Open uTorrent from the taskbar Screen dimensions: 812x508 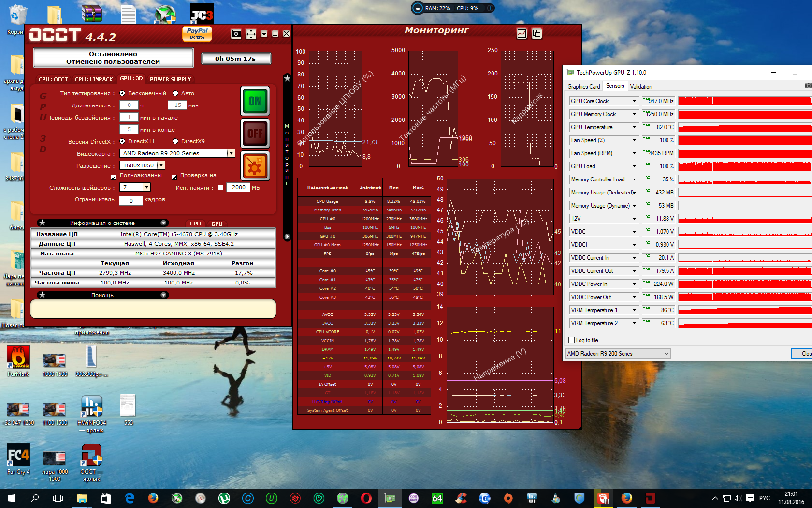click(x=224, y=498)
